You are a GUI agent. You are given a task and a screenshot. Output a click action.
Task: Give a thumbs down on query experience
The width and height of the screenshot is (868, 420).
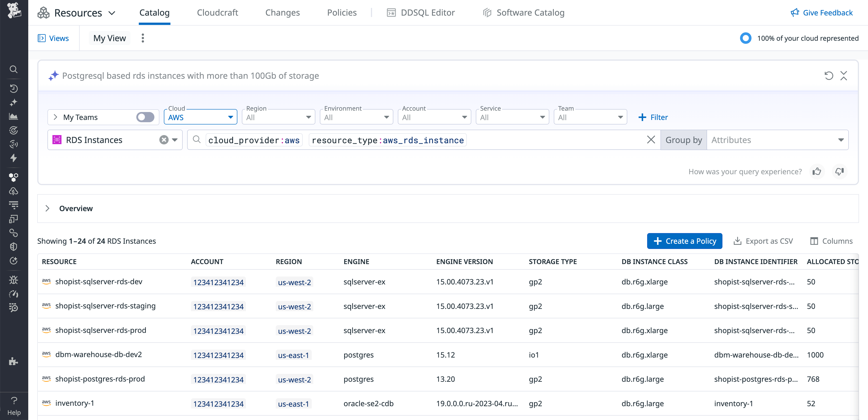coord(839,171)
